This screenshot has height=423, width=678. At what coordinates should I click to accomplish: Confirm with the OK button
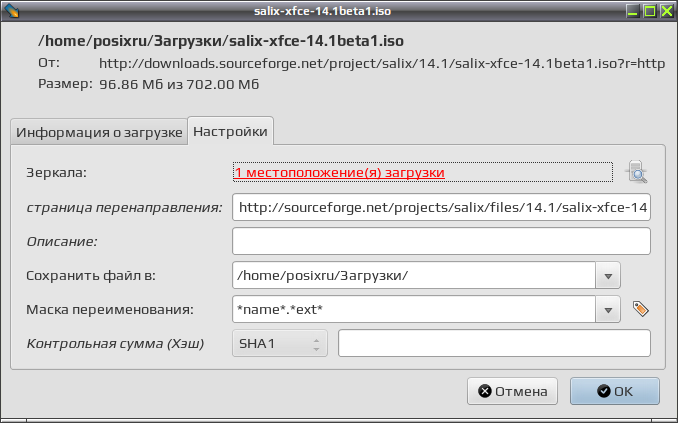(615, 391)
